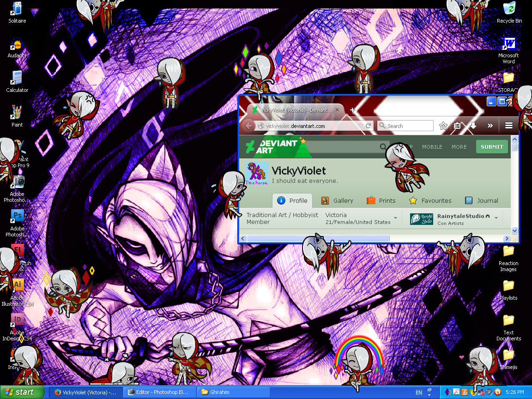Bookmark this page with the star icon

443,126
